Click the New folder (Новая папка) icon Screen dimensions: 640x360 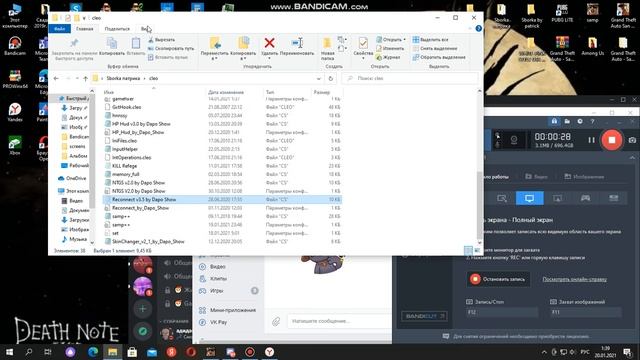pos(327,43)
